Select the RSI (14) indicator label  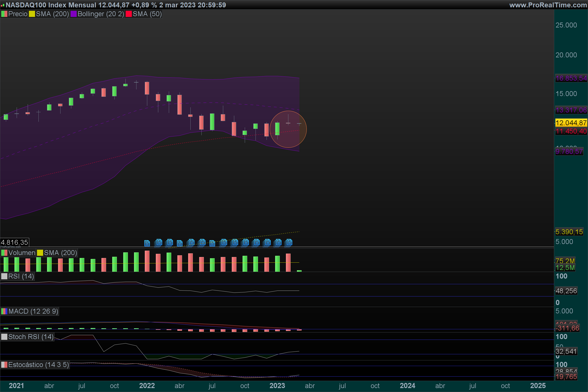[x=21, y=276]
